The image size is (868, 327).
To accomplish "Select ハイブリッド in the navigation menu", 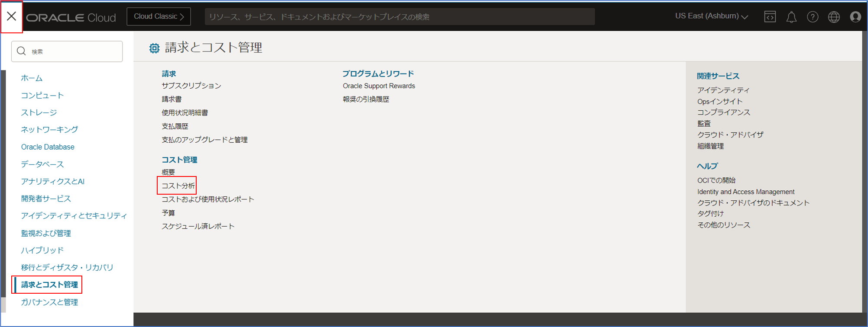I will coord(42,250).
